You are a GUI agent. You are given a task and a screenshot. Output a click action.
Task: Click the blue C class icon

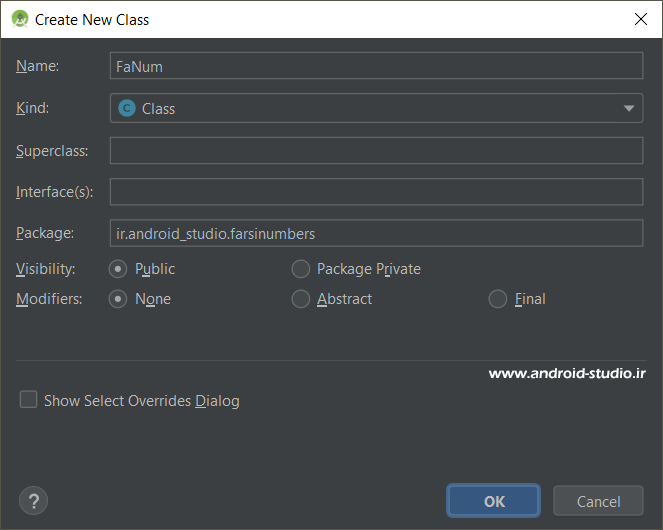tap(127, 108)
